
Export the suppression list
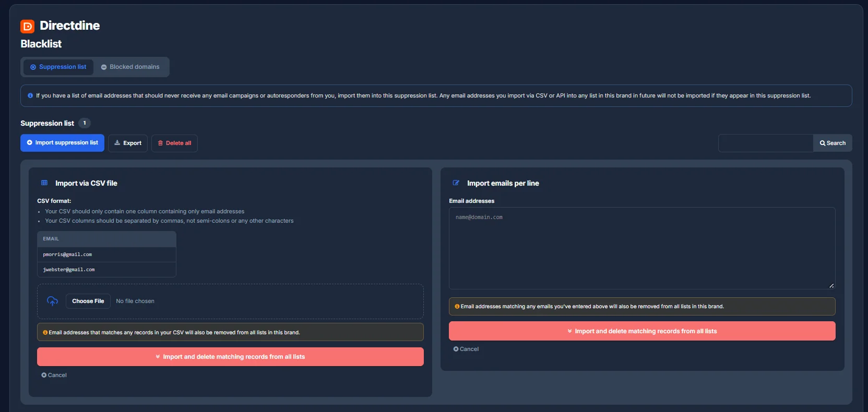point(128,143)
